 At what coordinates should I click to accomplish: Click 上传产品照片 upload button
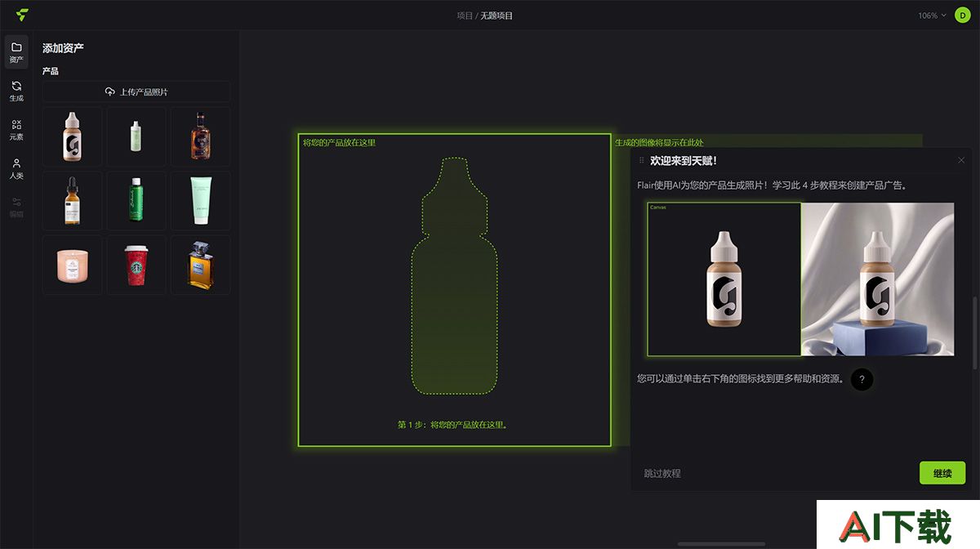(136, 91)
